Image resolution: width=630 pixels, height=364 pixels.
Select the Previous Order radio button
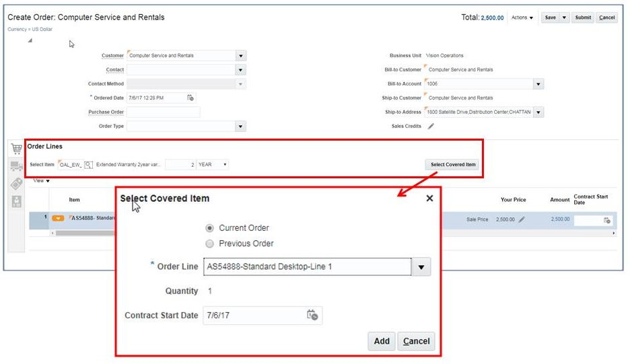pos(209,244)
